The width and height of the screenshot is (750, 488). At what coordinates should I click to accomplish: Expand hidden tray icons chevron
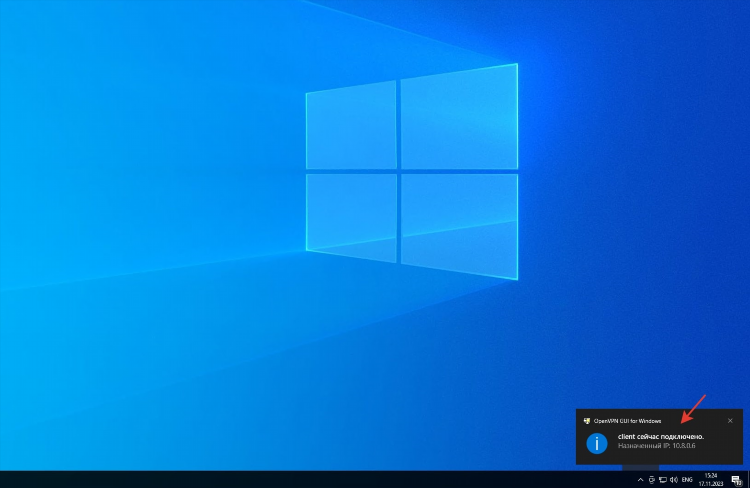tap(640, 480)
